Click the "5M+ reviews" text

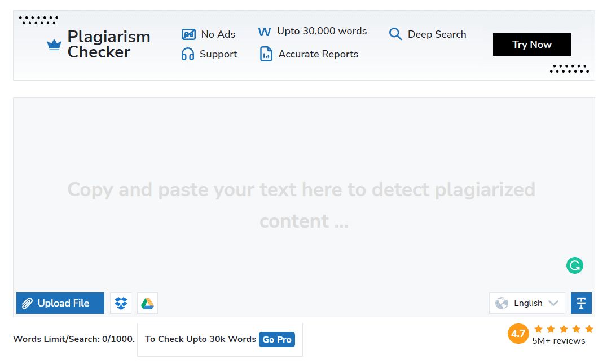click(558, 341)
